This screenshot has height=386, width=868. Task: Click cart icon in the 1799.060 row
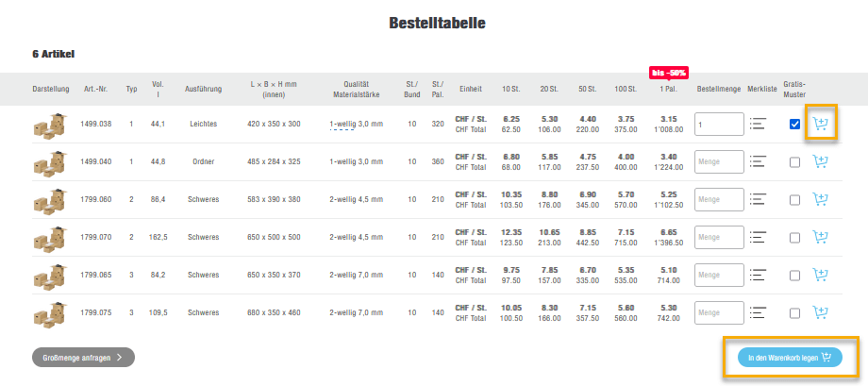[x=820, y=199]
